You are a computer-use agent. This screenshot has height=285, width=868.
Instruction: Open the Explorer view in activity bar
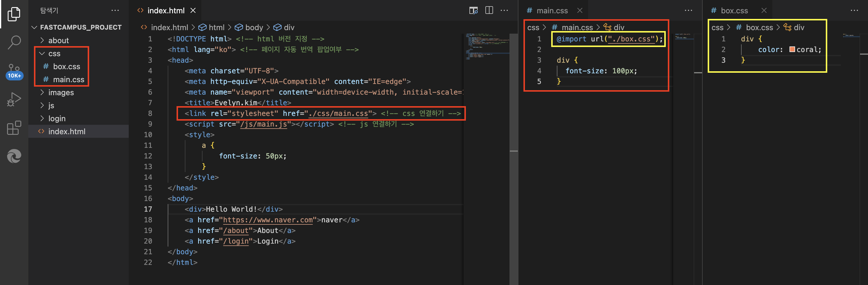click(14, 14)
